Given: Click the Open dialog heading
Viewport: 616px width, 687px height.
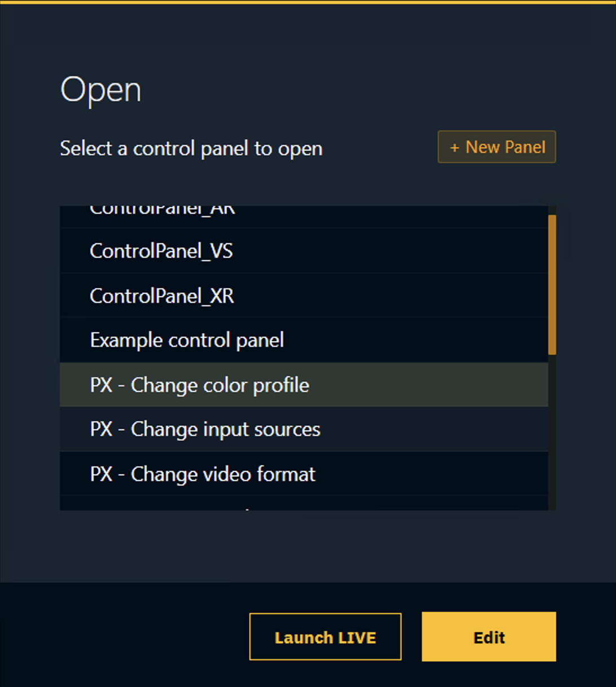Looking at the screenshot, I should (100, 90).
